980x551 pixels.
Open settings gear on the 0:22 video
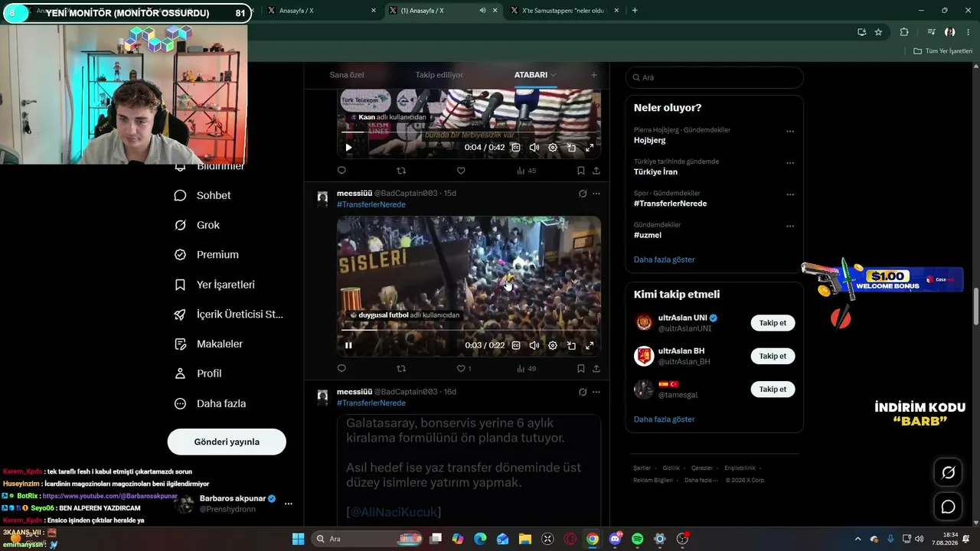click(x=553, y=345)
